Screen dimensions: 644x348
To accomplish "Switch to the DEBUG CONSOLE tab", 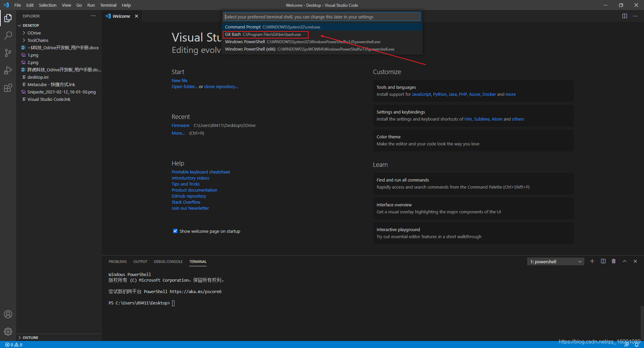I will point(168,262).
